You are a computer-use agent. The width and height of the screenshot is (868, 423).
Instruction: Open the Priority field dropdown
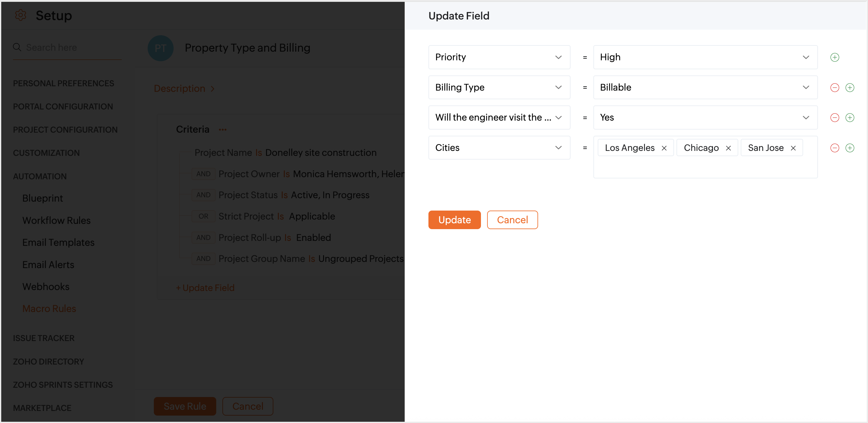499,57
